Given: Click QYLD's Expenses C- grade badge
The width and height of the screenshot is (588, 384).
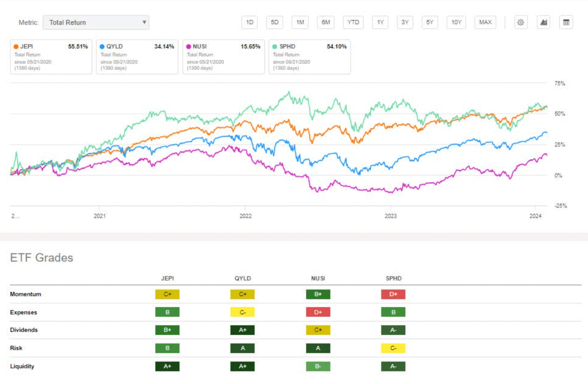Looking at the screenshot, I should tap(243, 312).
